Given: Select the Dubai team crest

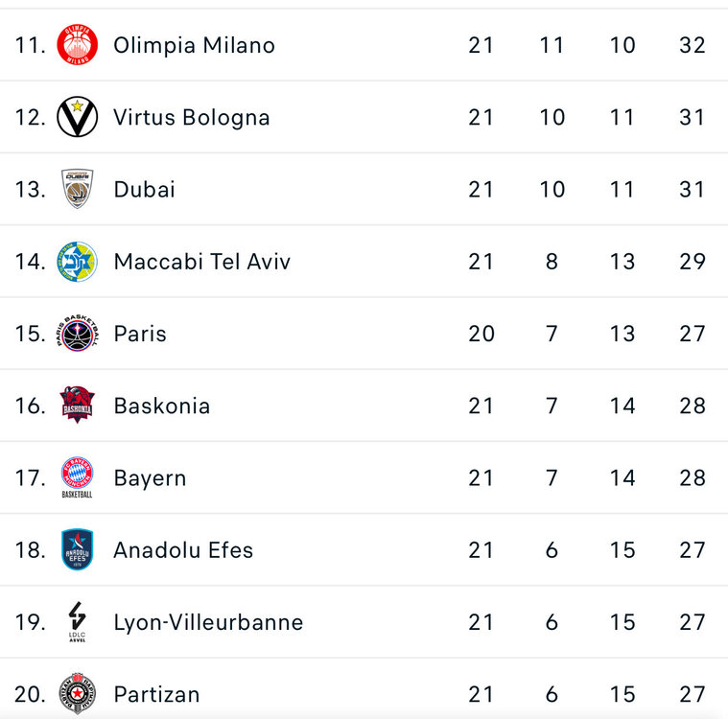Looking at the screenshot, I should point(77,189).
